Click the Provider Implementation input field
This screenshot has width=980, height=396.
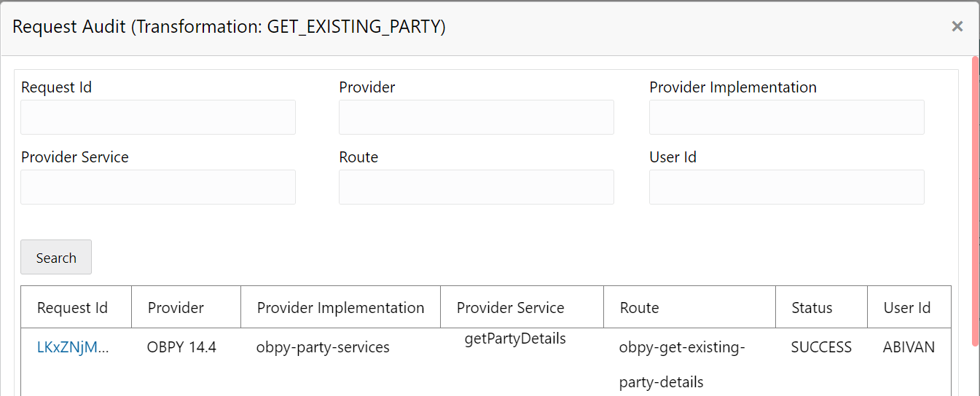tap(786, 117)
